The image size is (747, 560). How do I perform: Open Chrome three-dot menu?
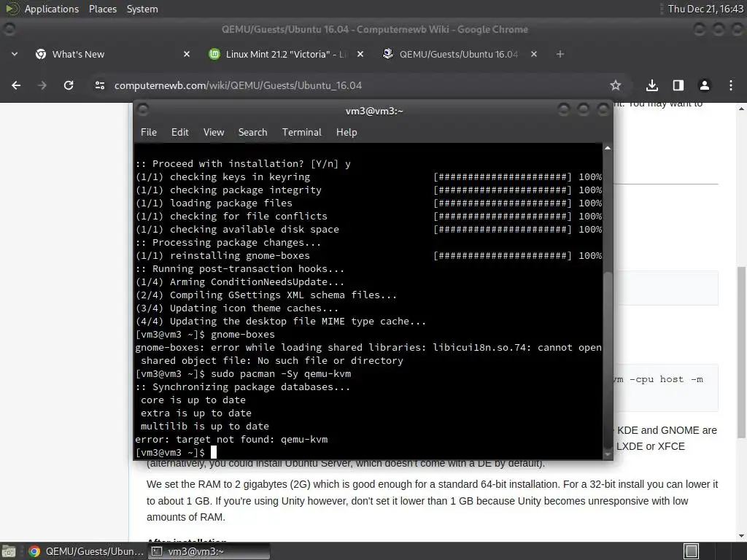731,85
